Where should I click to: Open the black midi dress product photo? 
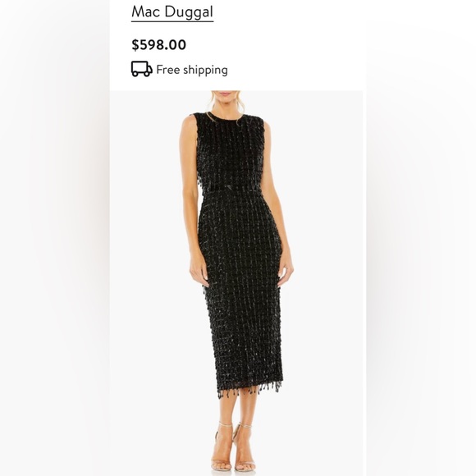point(236,283)
